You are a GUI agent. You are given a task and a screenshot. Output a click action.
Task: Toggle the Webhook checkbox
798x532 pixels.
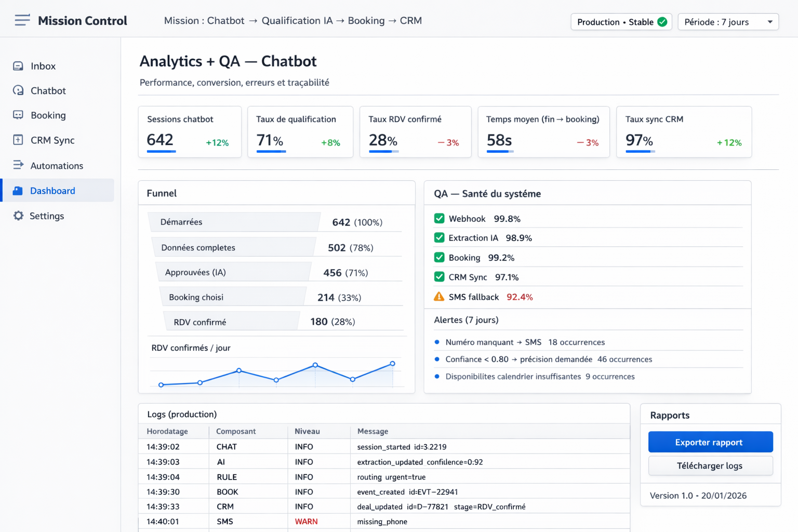(x=439, y=218)
